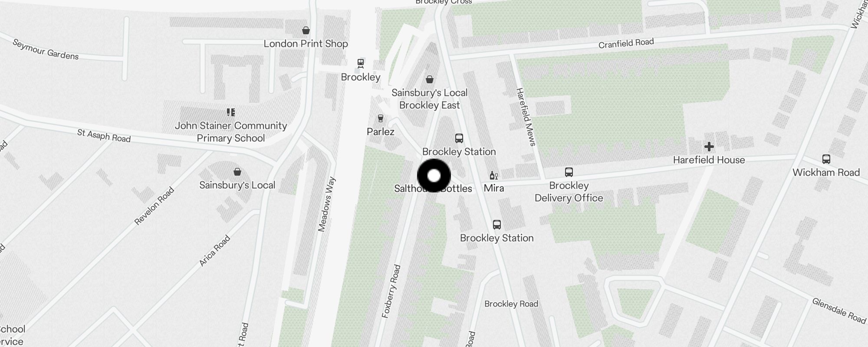Image resolution: width=868 pixels, height=347 pixels.
Task: Click the Foxberry Road label
Action: (391, 291)
